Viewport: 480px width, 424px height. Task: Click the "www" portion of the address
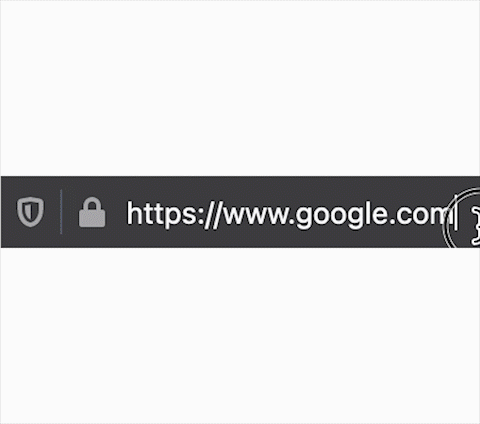coord(257,216)
